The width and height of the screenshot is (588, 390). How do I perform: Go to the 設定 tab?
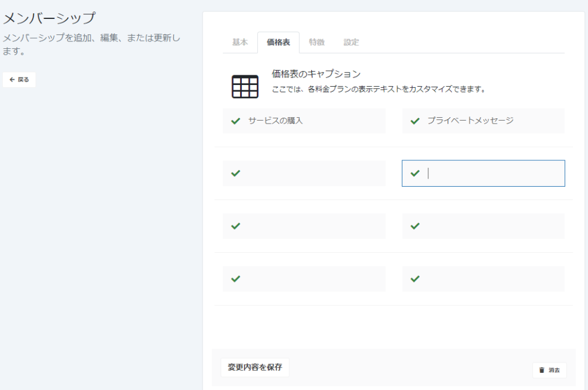coord(351,43)
